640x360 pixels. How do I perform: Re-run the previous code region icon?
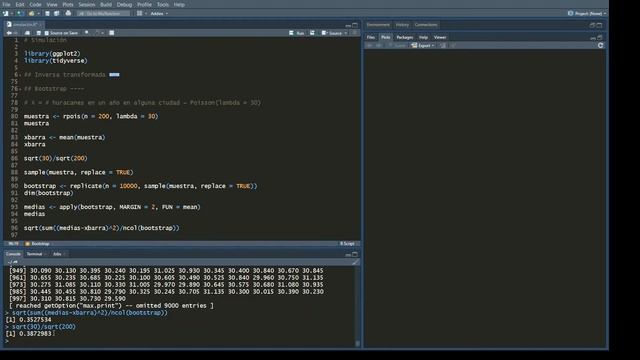[312, 33]
